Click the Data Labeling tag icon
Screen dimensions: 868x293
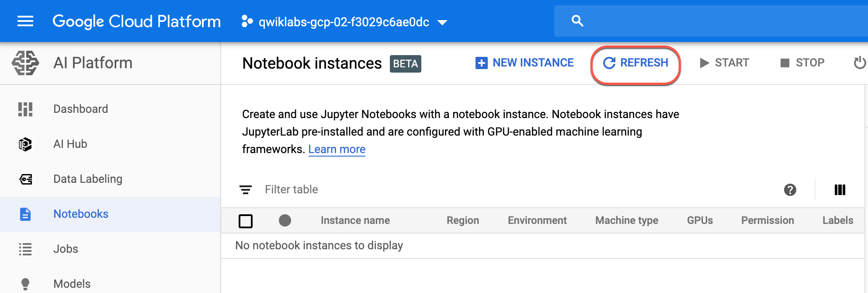(x=26, y=179)
